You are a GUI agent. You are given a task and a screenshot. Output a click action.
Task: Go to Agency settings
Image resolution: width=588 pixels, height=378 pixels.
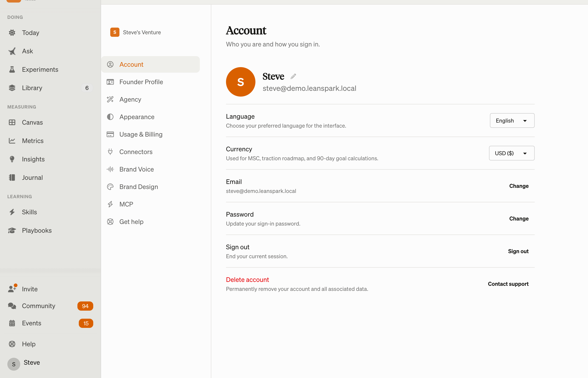click(150, 99)
